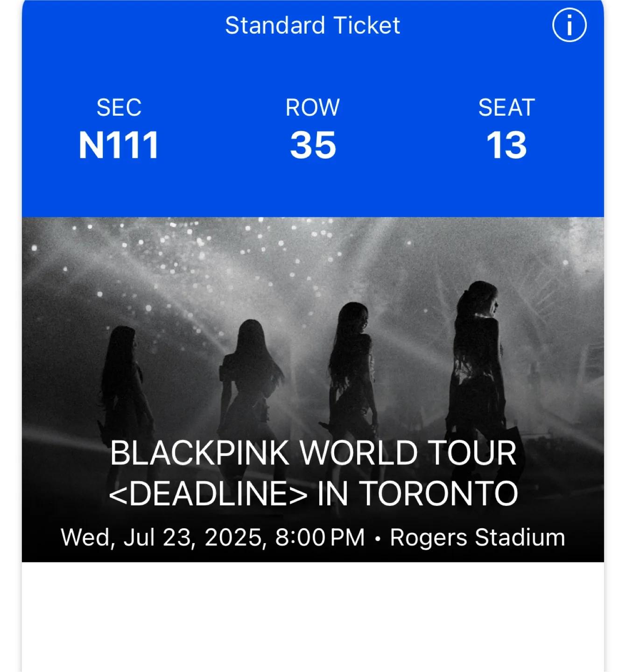
Task: Tap BLACKPINK WORLD TOUR title line
Action: (x=313, y=453)
